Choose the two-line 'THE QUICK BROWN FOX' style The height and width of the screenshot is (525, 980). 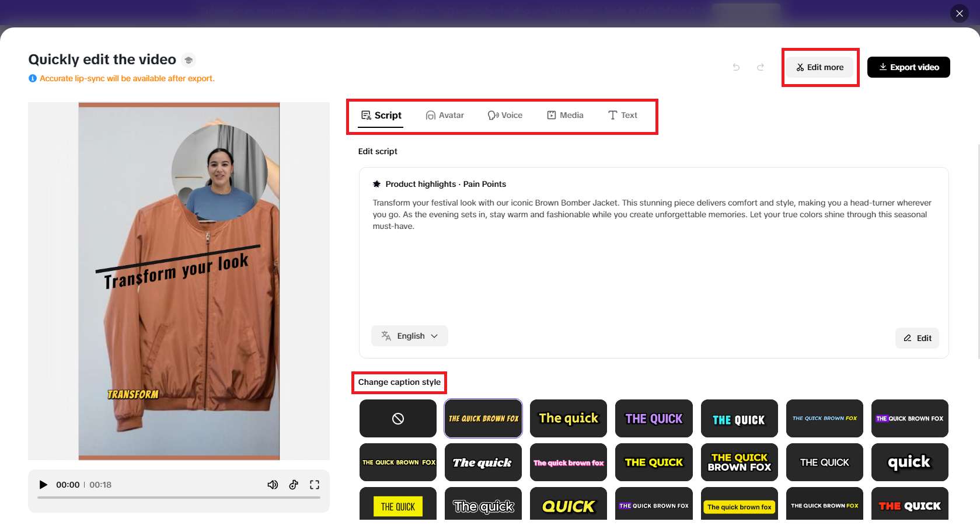739,463
